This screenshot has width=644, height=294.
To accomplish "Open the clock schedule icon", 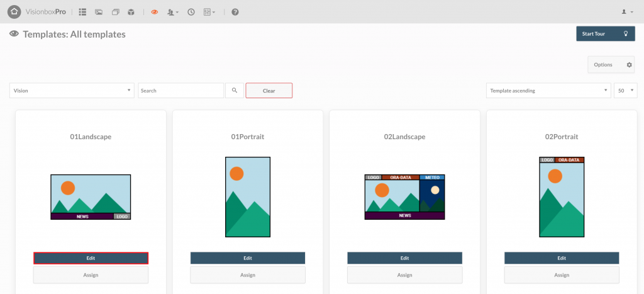I will (x=191, y=12).
